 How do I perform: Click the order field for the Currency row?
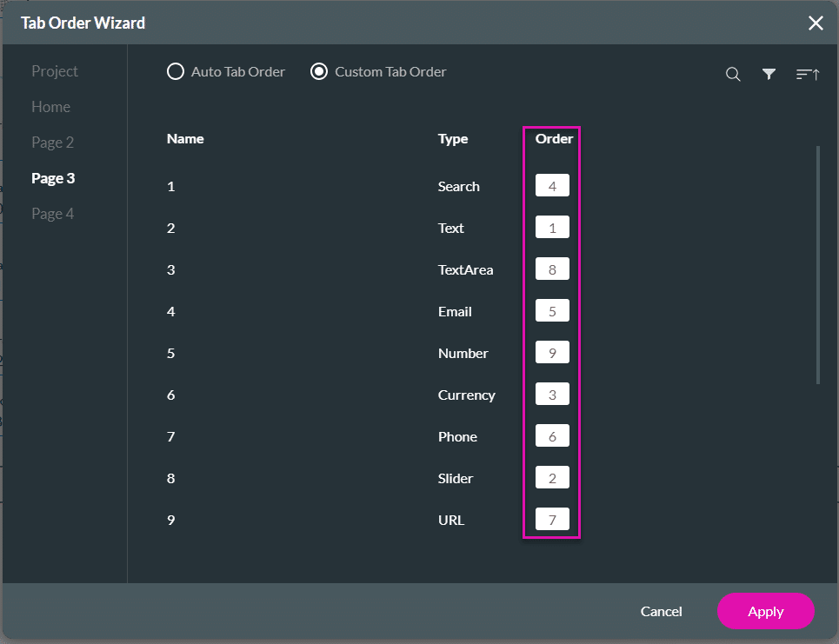point(552,393)
